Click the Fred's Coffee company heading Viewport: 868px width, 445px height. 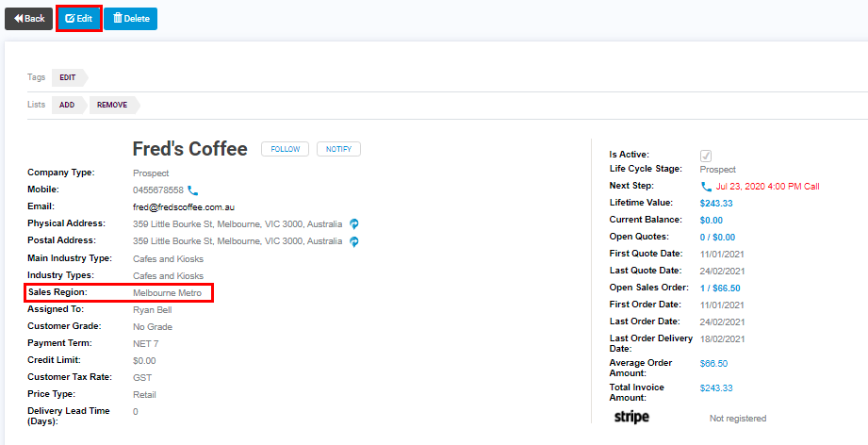[189, 149]
